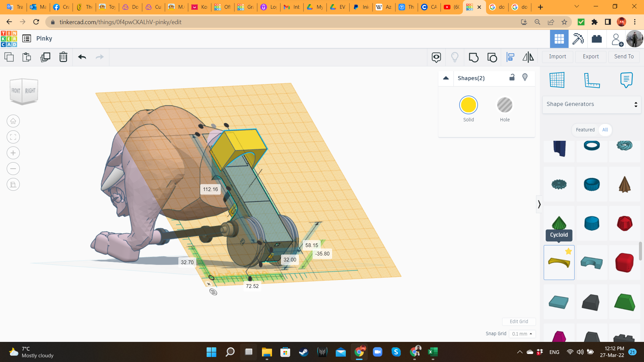Click the Export button
This screenshot has height=362, width=644.
590,57
